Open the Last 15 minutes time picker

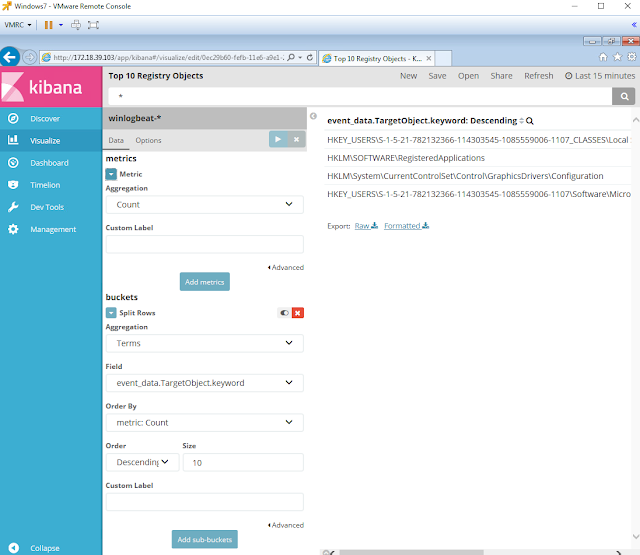coord(600,76)
